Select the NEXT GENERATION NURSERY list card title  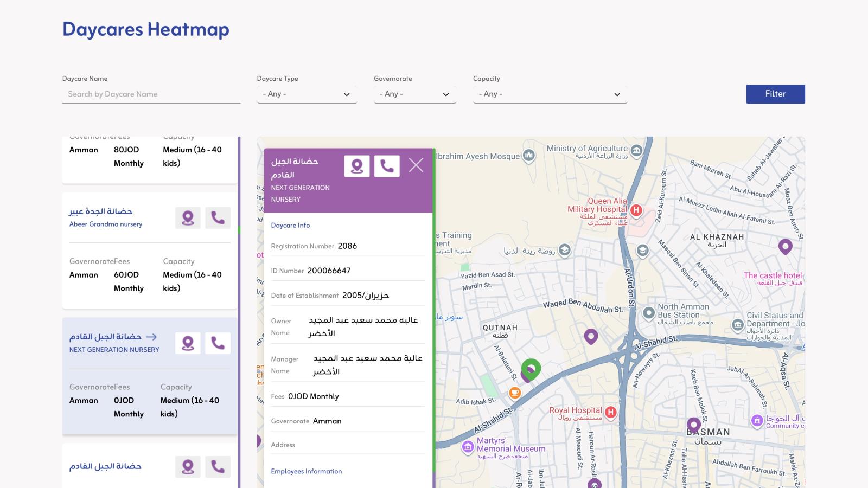114,350
